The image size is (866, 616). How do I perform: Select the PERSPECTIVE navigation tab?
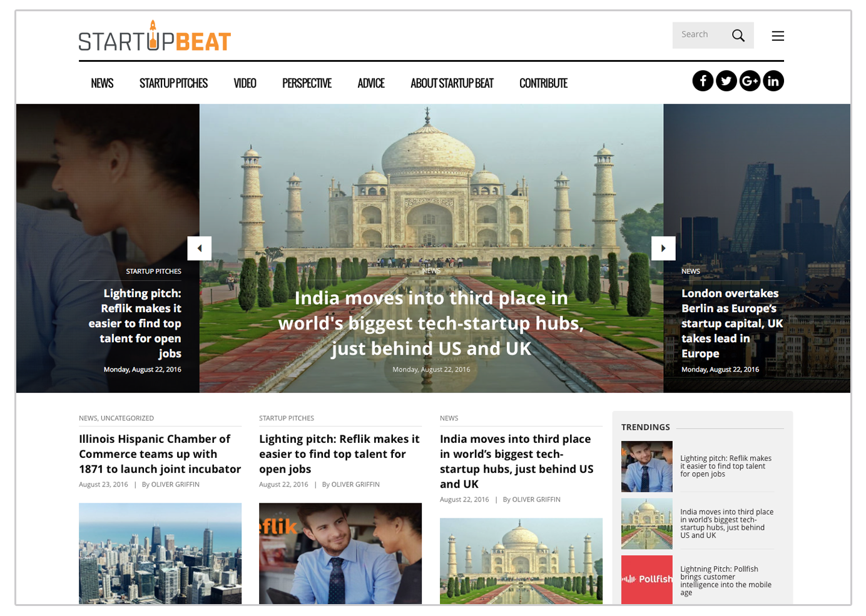[307, 83]
